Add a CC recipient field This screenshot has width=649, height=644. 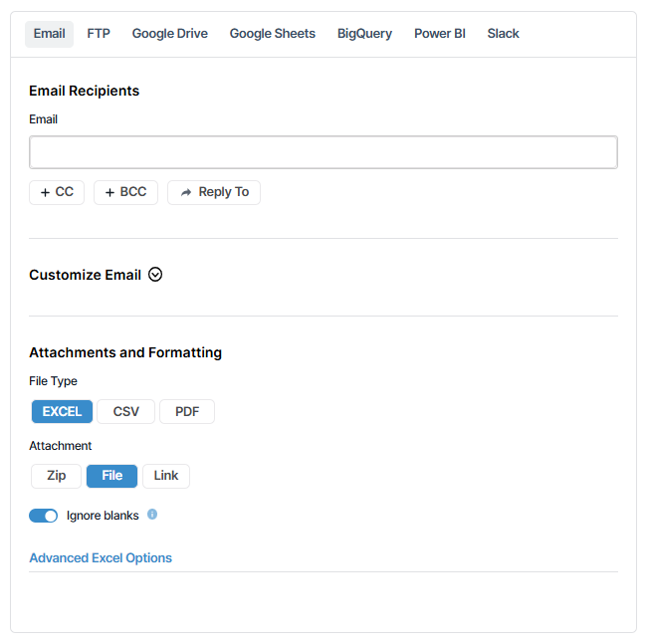[x=57, y=192]
